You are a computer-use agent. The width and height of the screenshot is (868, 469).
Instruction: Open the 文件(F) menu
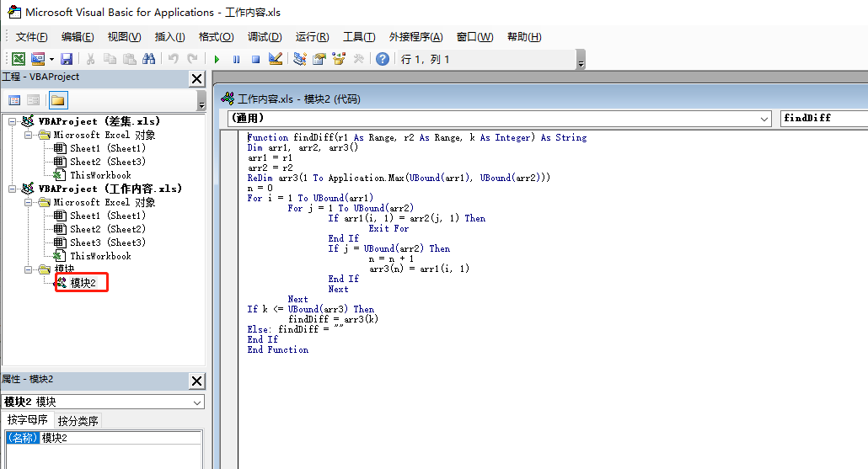(31, 36)
